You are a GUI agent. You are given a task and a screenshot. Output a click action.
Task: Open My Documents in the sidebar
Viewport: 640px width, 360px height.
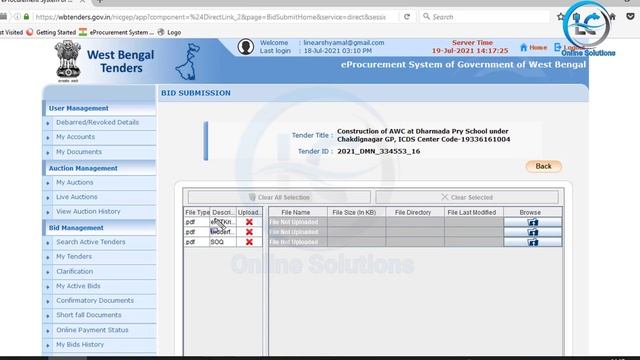pos(79,152)
